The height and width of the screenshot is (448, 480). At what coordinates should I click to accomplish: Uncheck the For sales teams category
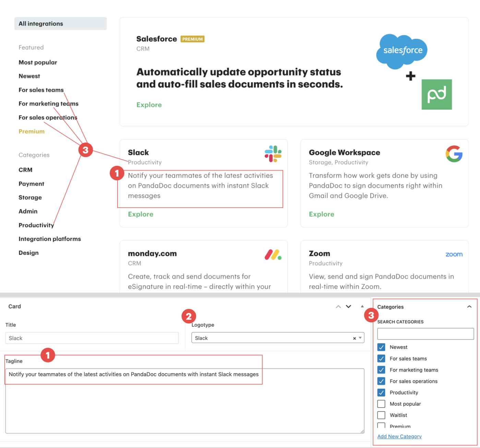[x=381, y=359]
